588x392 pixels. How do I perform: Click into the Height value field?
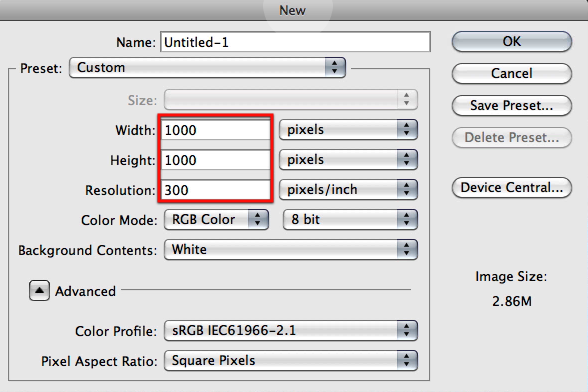216,160
